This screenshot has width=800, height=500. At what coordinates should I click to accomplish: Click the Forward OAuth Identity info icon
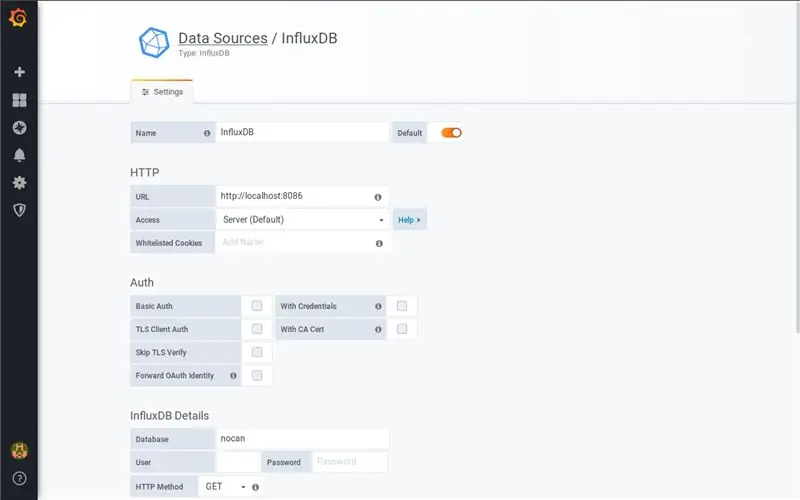click(x=233, y=376)
